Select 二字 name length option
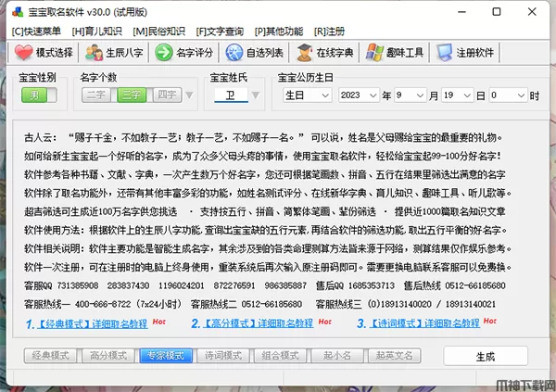556x392 pixels. click(95, 95)
